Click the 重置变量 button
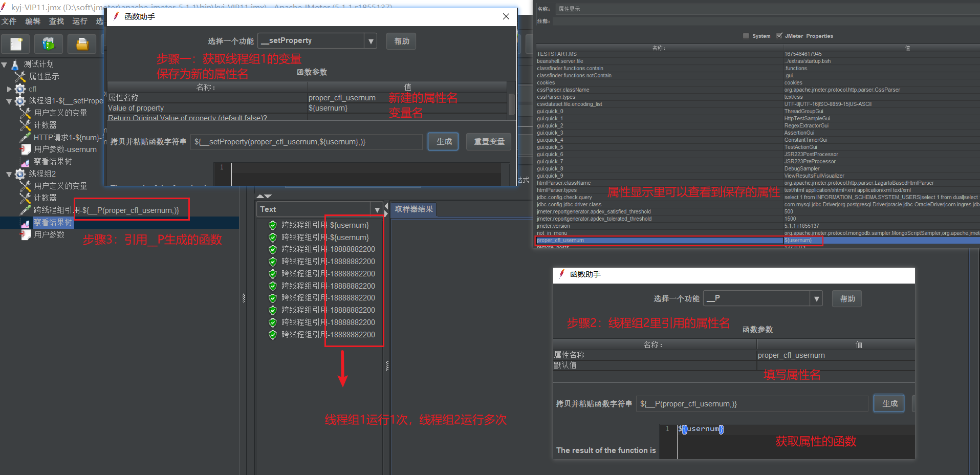 [489, 141]
